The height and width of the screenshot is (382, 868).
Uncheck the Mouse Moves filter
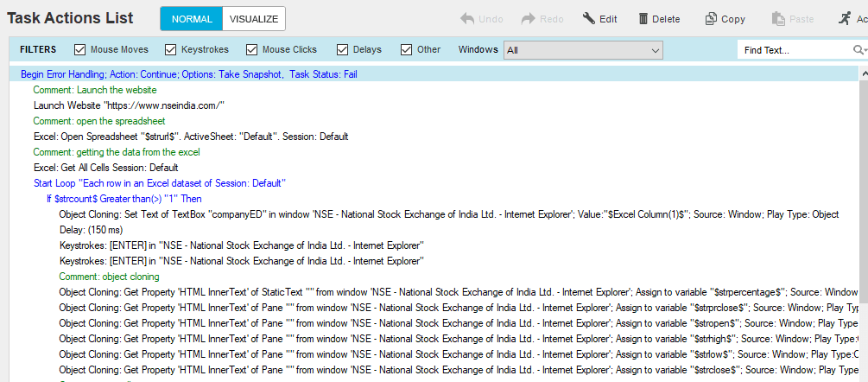tap(79, 50)
